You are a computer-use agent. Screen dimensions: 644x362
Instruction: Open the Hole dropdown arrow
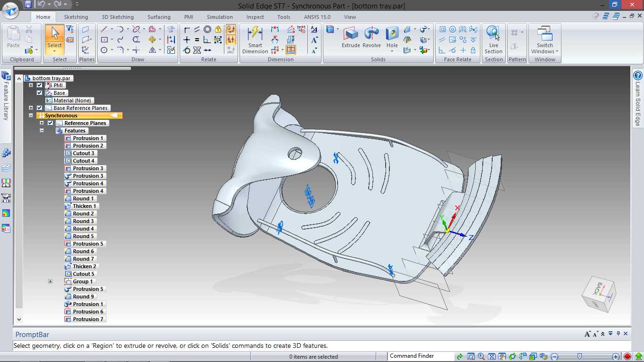(x=392, y=51)
